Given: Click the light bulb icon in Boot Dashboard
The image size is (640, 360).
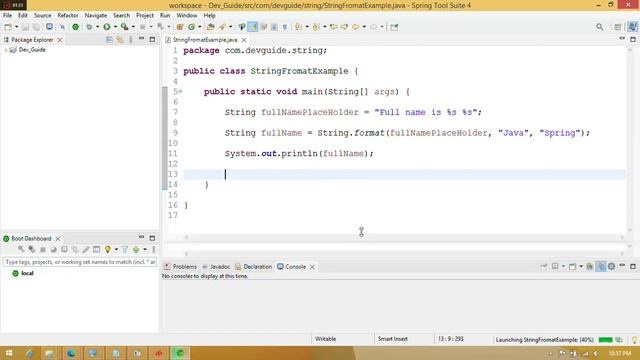Looking at the screenshot, I should point(108,249).
